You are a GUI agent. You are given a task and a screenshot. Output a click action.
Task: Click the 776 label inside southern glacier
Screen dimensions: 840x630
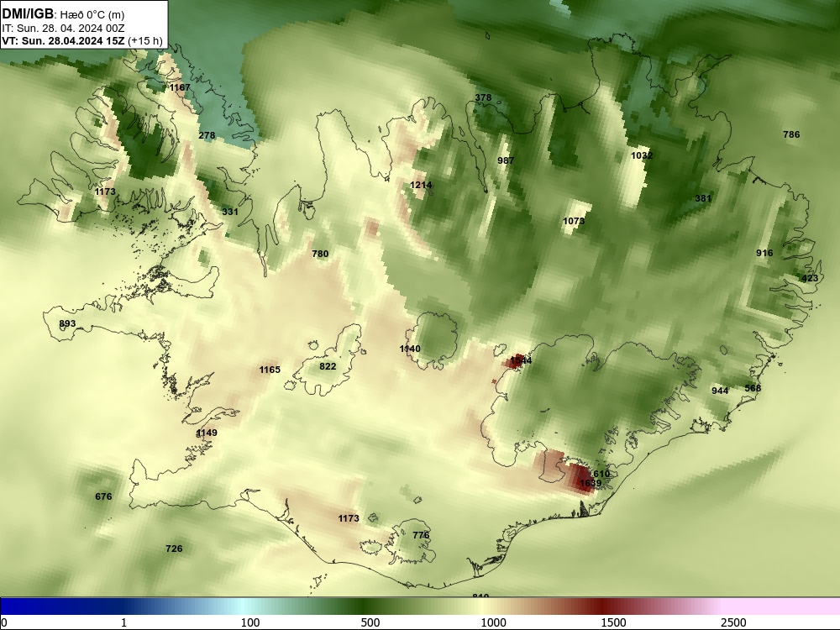pyautogui.click(x=421, y=535)
